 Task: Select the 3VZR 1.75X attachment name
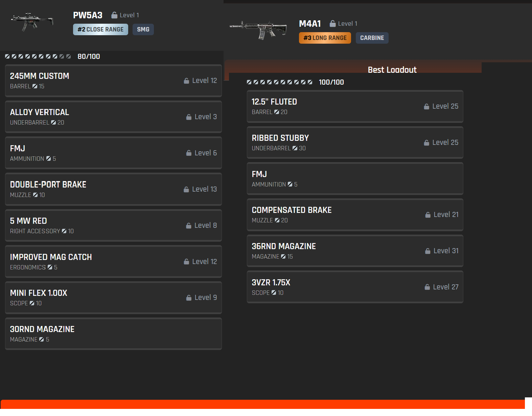(271, 283)
